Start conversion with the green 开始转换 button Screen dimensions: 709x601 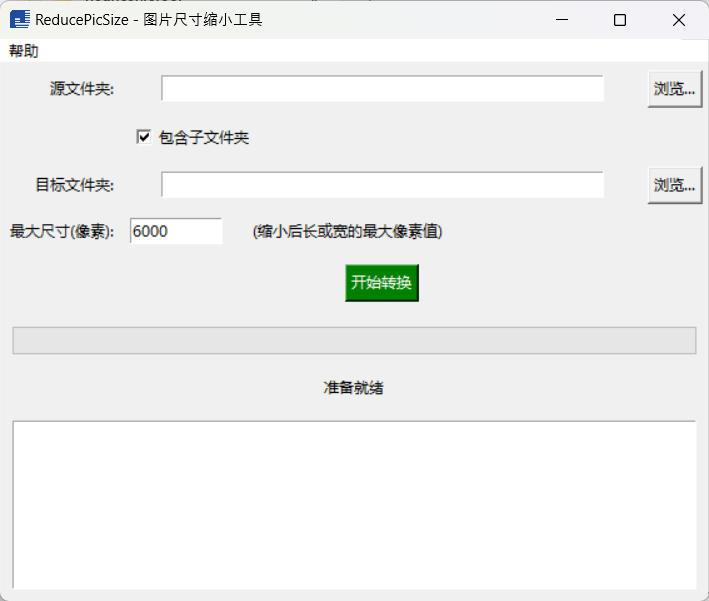click(x=382, y=283)
